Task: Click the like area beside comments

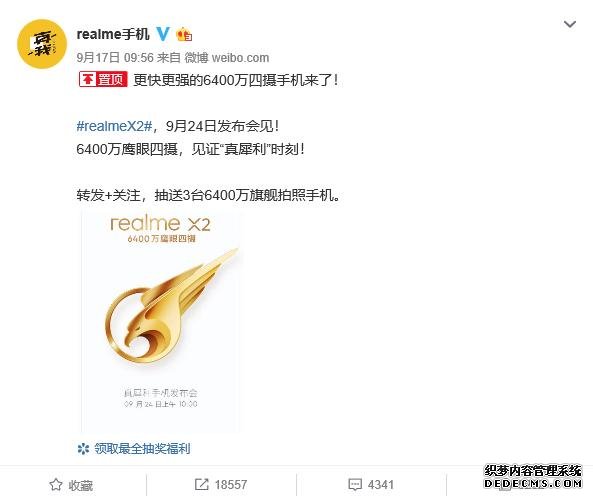Action: 520,485
